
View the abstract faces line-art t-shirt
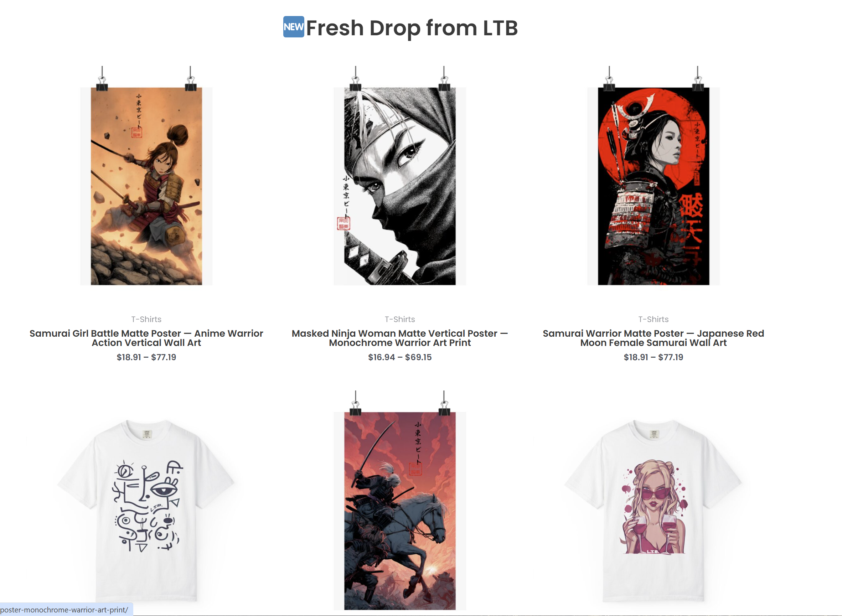tap(146, 510)
